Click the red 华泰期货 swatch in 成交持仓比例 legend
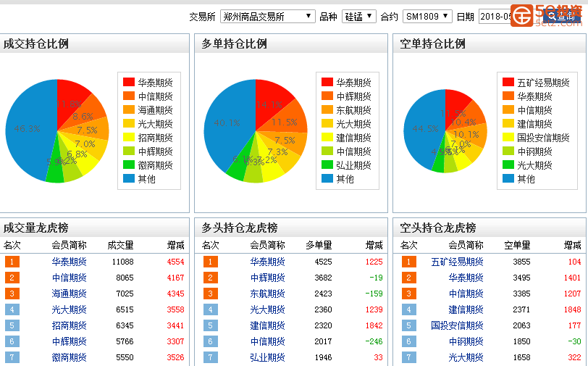The height and width of the screenshot is (366, 588). [129, 82]
